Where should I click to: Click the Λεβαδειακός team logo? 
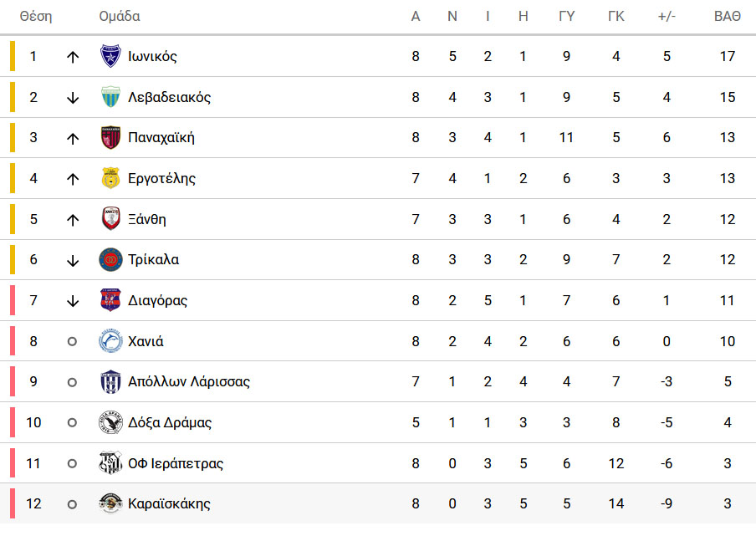coord(110,97)
